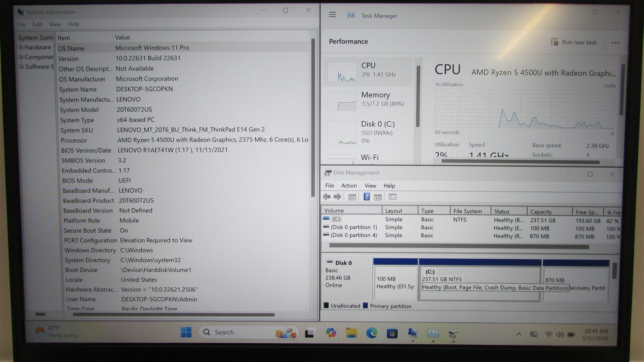The width and height of the screenshot is (644, 362).
Task: Click System Information horizontal scrollbar
Action: click(x=174, y=315)
